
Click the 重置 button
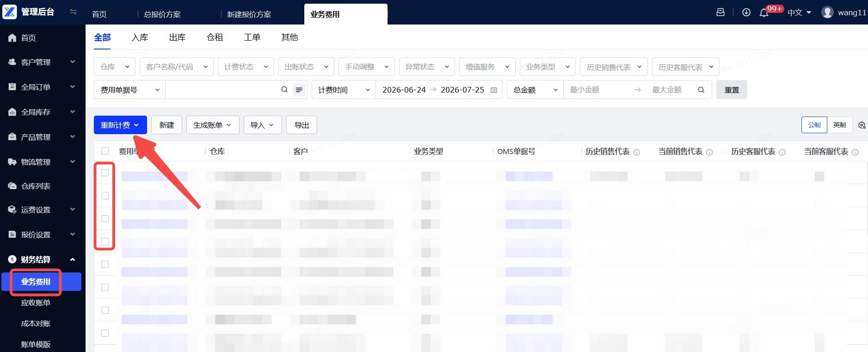click(x=732, y=90)
